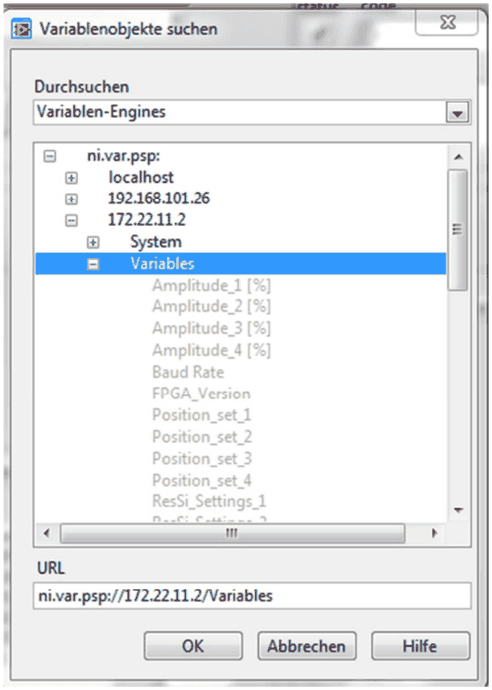
Task: Select Amplitude_3 [%] variable
Action: (x=212, y=328)
